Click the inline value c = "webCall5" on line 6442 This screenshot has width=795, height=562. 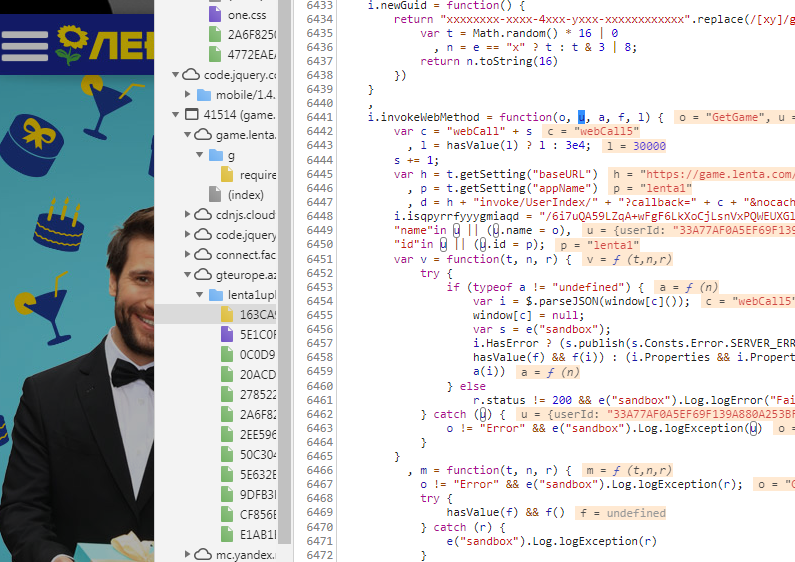point(591,131)
